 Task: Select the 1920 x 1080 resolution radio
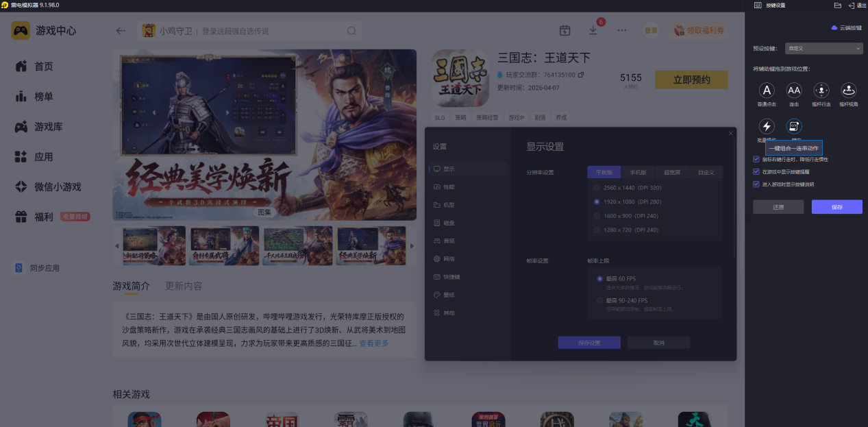click(x=597, y=202)
